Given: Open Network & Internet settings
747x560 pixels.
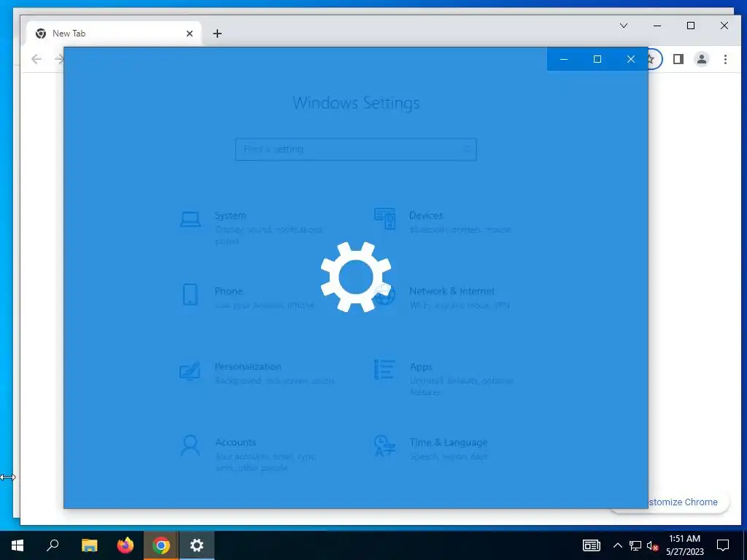Looking at the screenshot, I should (447, 297).
